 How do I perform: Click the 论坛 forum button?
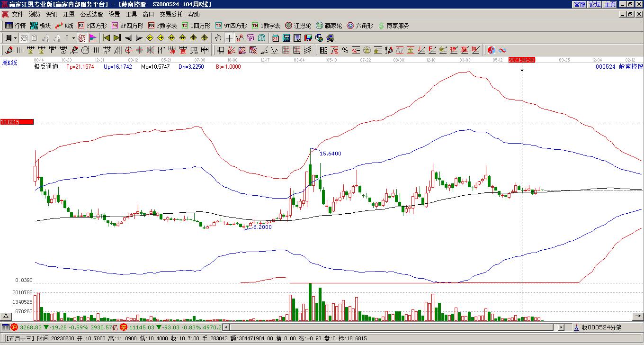point(595,4)
